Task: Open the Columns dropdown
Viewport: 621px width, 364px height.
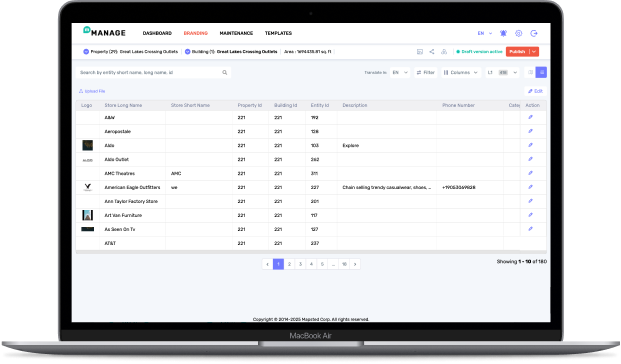Action: (x=461, y=72)
